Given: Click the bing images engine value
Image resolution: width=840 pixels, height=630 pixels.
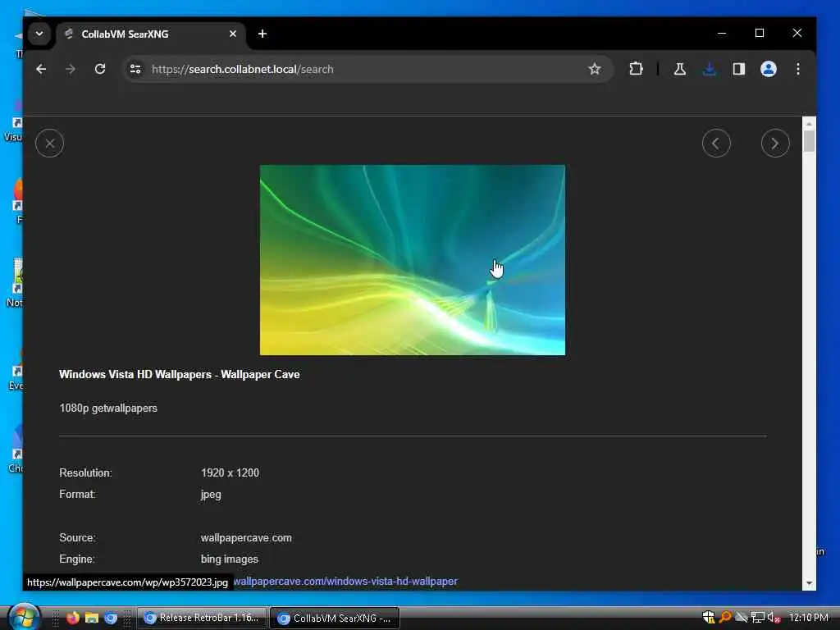Looking at the screenshot, I should click(230, 559).
